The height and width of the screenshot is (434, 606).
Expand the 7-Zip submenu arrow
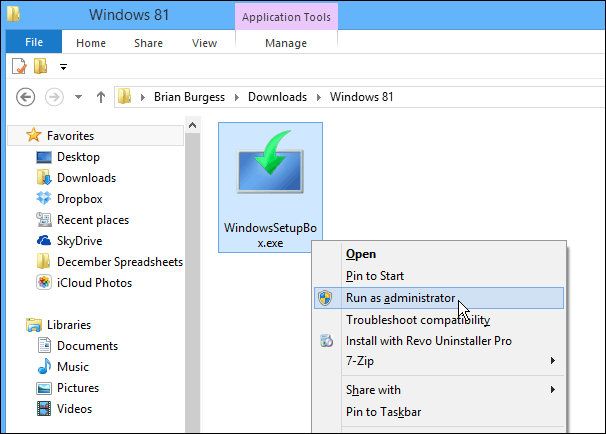coord(553,361)
